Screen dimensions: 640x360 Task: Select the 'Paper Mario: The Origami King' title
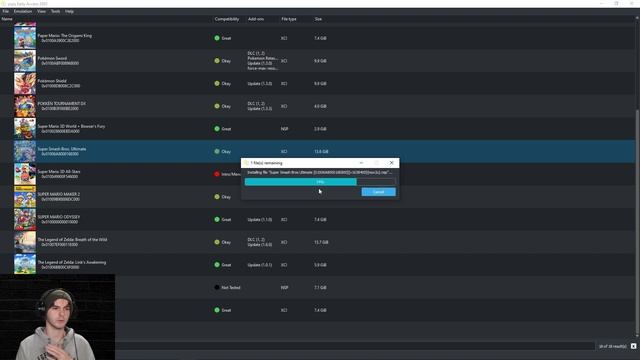64,36
